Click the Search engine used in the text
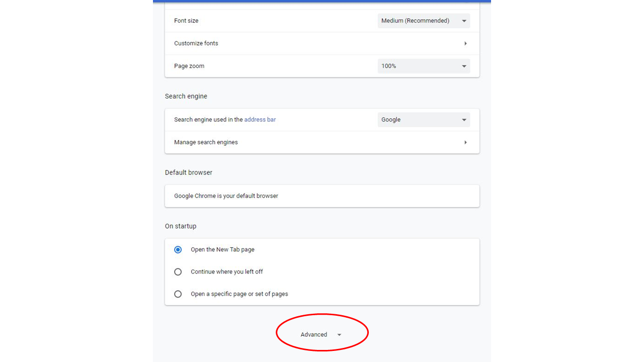 click(x=208, y=120)
